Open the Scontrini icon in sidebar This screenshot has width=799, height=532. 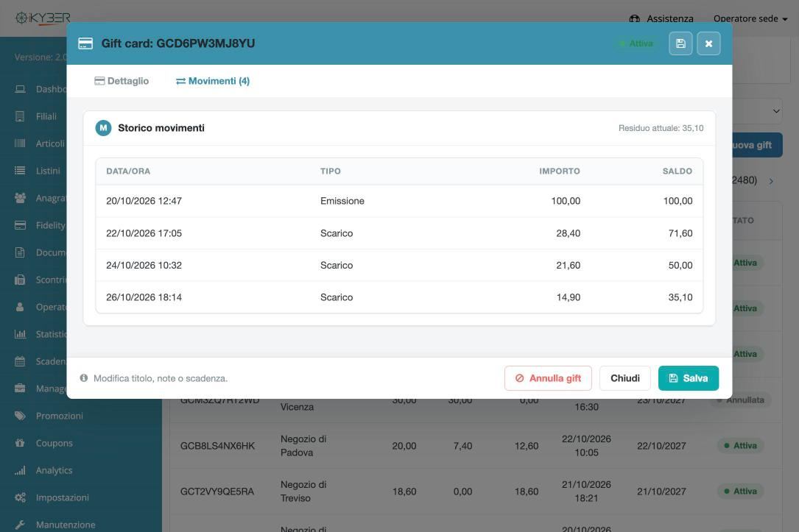[x=20, y=280]
